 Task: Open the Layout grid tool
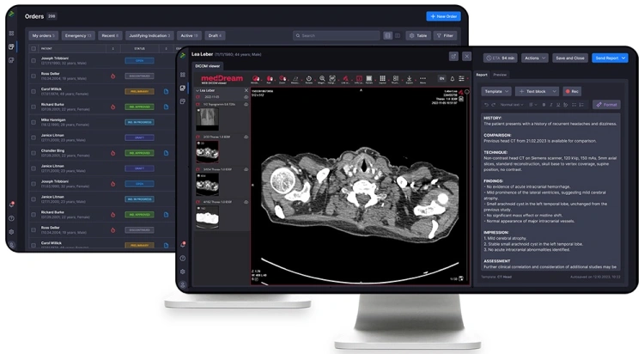382,78
